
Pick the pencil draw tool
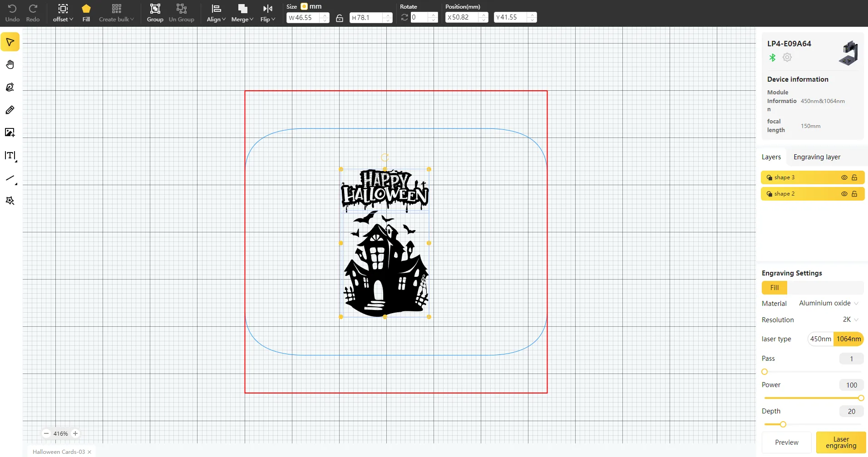pyautogui.click(x=10, y=110)
